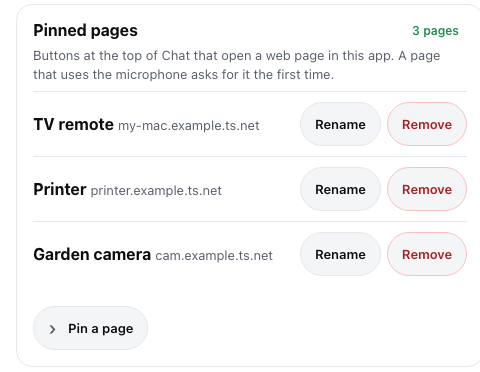Click the green 3 pages count
The image size is (480, 372).
click(x=435, y=31)
